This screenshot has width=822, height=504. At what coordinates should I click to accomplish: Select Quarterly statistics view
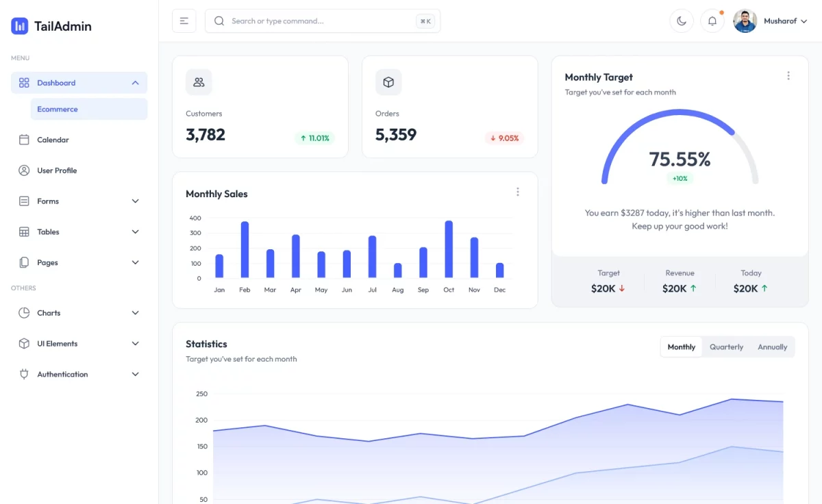pos(726,347)
